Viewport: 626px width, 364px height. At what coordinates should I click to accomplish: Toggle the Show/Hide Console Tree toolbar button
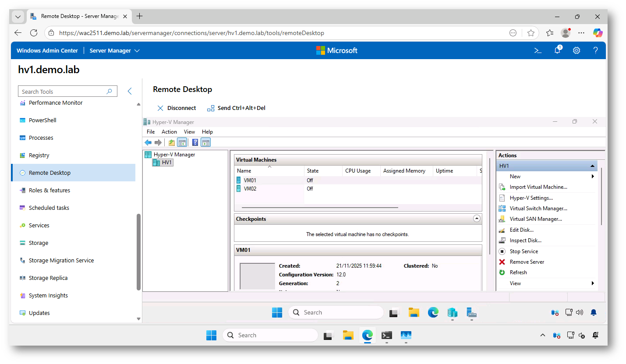click(182, 142)
